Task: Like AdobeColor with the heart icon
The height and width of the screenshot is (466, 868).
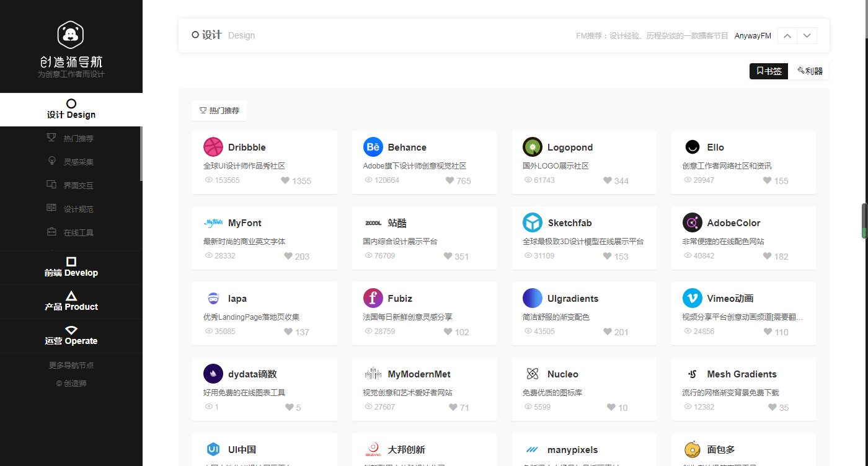Action: (x=767, y=256)
